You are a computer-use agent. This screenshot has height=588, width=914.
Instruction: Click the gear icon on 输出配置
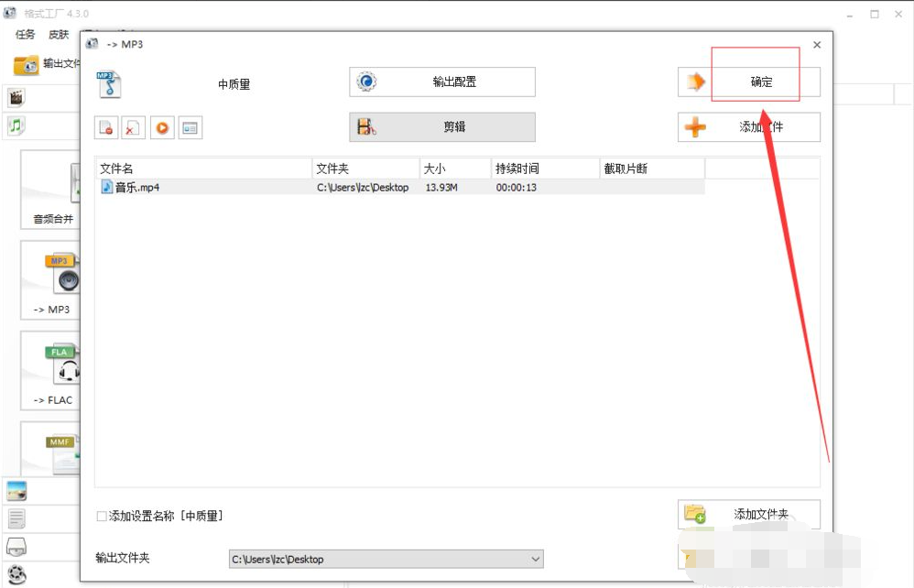point(366,82)
